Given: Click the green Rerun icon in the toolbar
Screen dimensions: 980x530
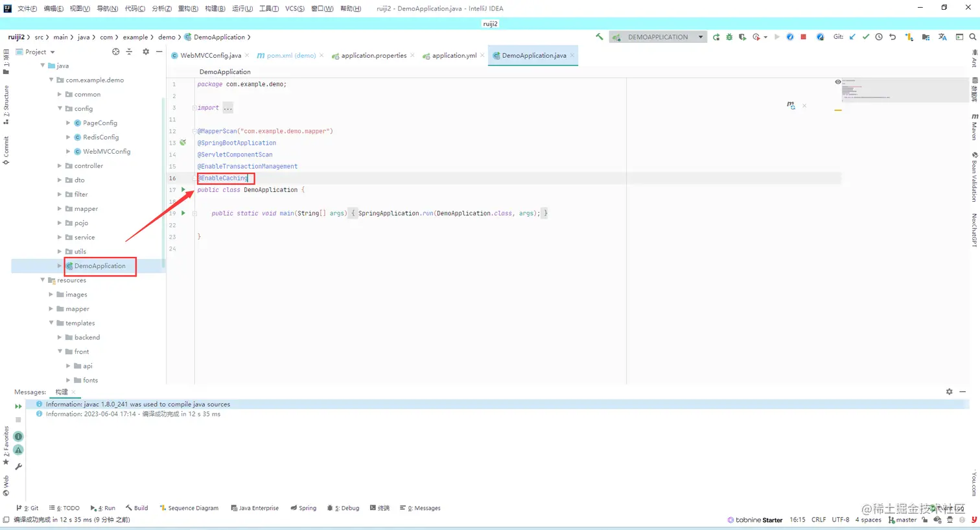Looking at the screenshot, I should pos(716,37).
